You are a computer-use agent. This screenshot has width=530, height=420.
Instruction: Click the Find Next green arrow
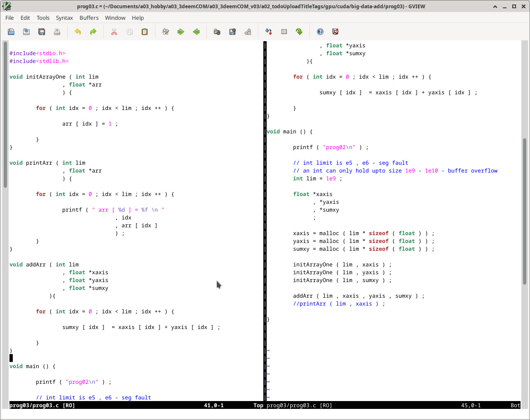(x=181, y=32)
